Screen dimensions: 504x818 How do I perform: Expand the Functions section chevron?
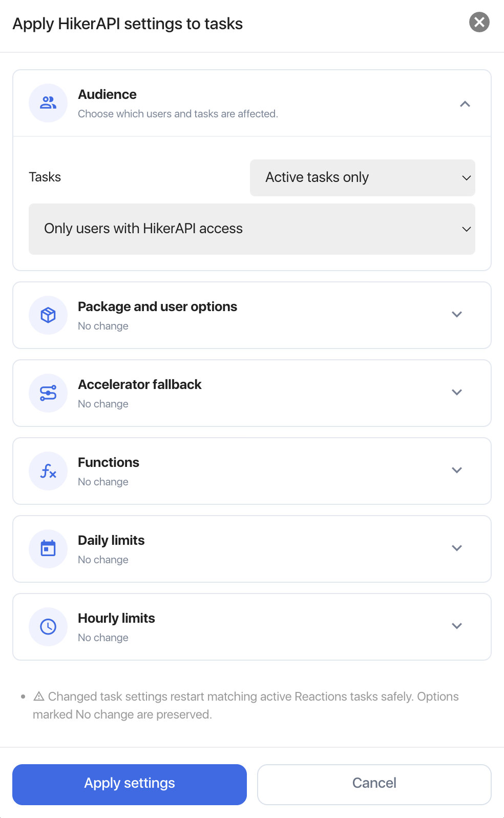(x=457, y=470)
